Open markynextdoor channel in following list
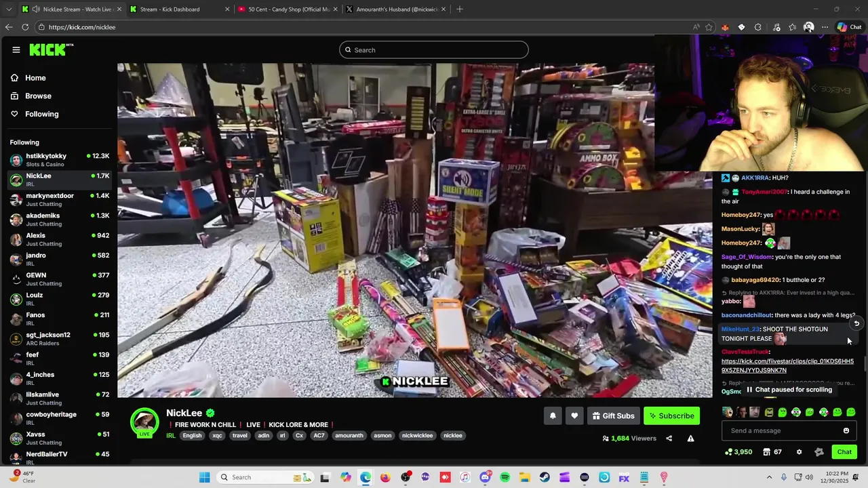Image resolution: width=868 pixels, height=488 pixels. [60, 199]
